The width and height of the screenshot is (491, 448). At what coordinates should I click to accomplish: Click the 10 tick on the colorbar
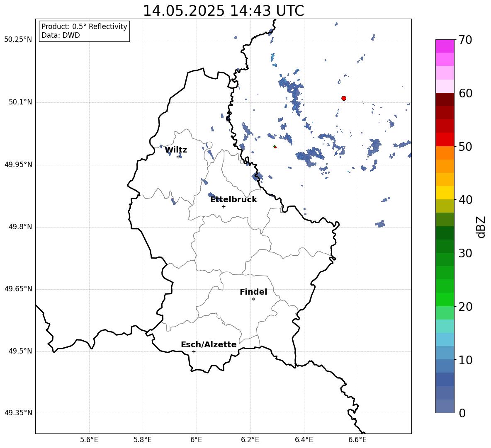coord(465,360)
